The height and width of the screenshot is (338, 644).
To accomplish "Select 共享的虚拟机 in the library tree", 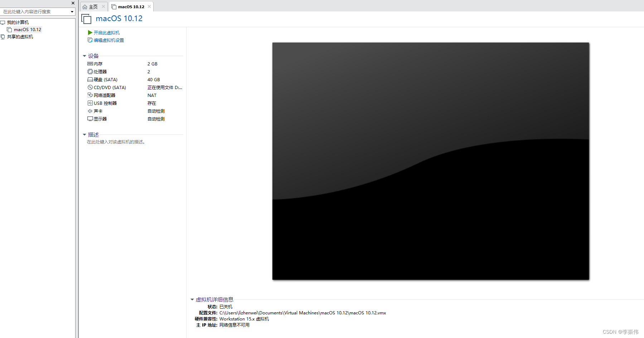I will [x=20, y=36].
